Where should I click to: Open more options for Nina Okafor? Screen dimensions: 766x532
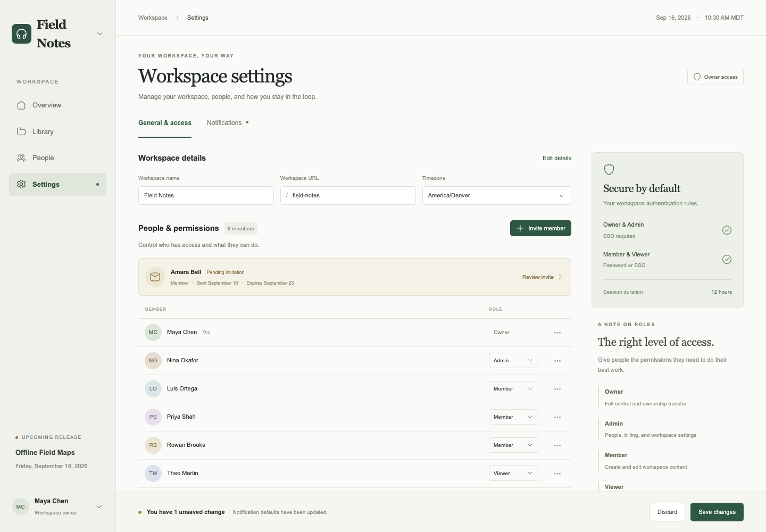[x=557, y=361]
